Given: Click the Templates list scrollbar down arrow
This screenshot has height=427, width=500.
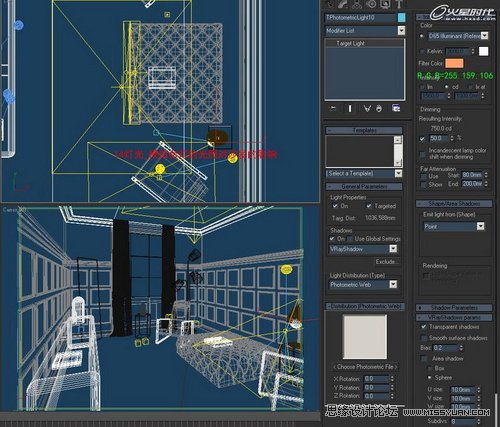Looking at the screenshot, I should 398,162.
